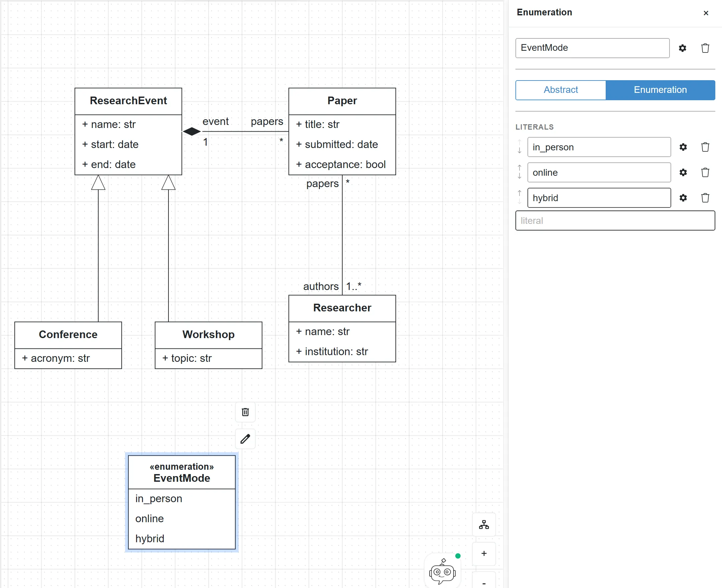Delete the in_person literal

pos(705,147)
